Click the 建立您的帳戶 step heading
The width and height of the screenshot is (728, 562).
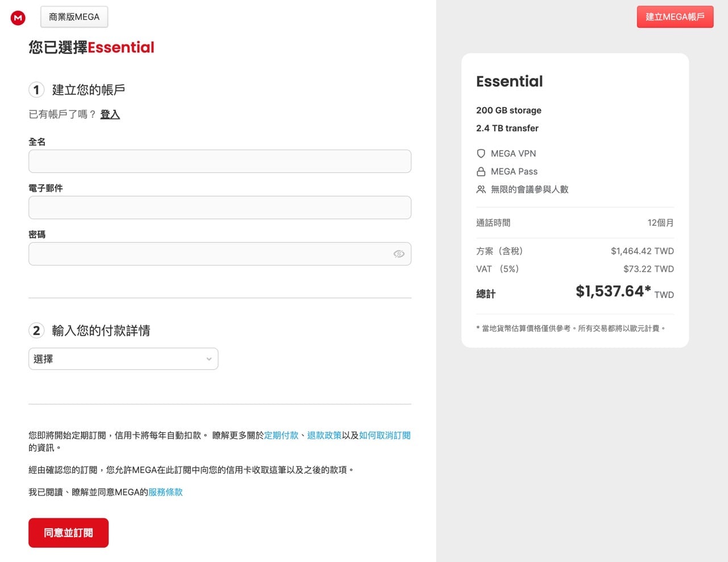89,90
